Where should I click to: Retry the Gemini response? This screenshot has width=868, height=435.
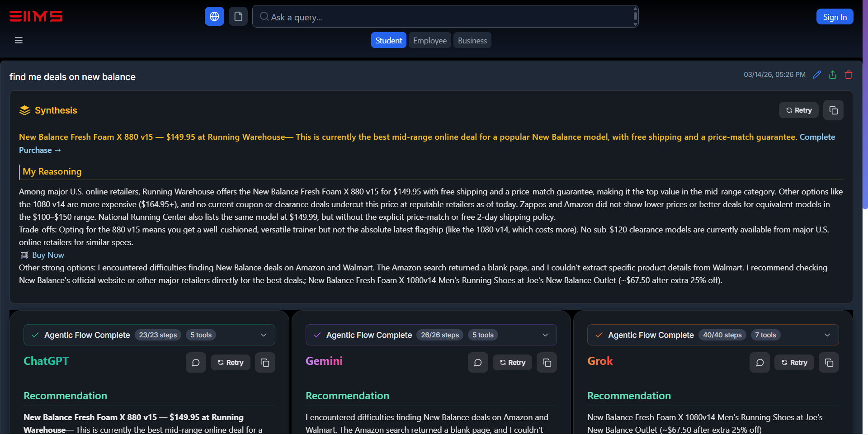512,363
